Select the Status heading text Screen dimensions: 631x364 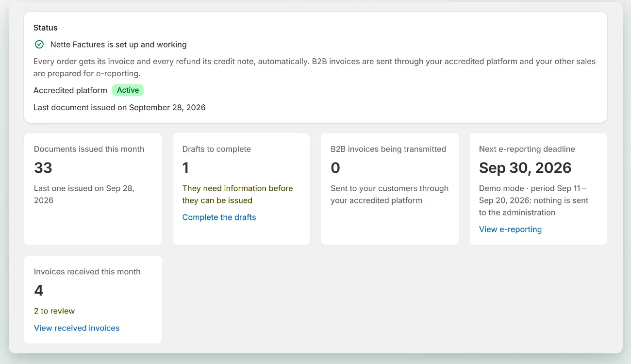[46, 28]
